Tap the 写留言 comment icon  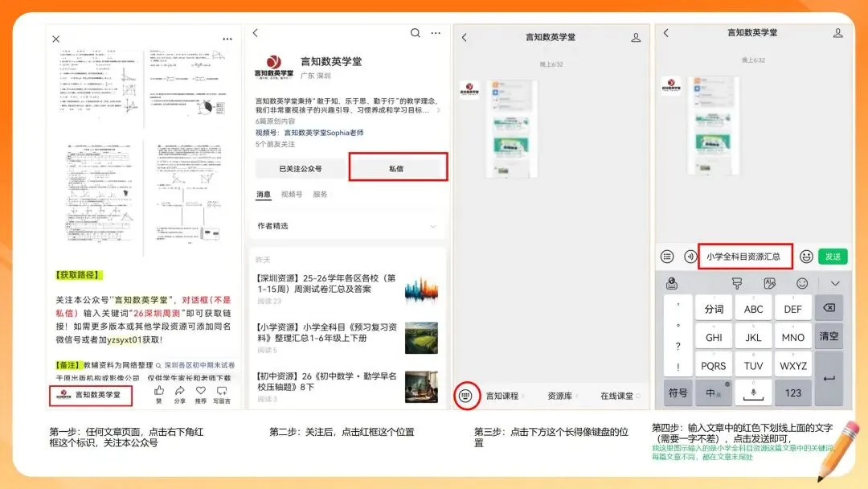(222, 390)
